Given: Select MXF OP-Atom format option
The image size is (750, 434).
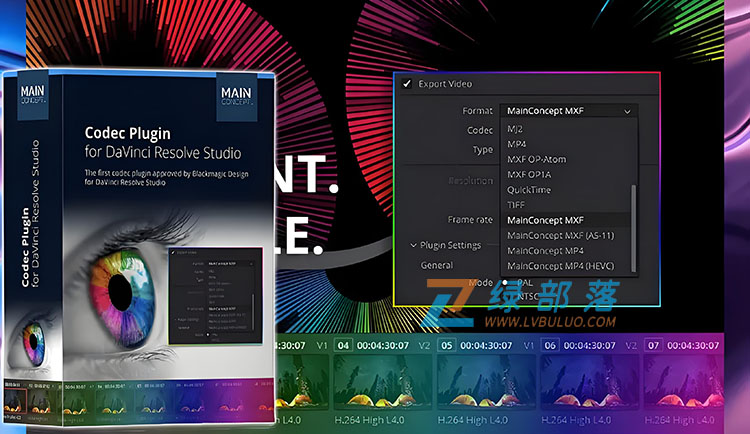Looking at the screenshot, I should point(537,159).
